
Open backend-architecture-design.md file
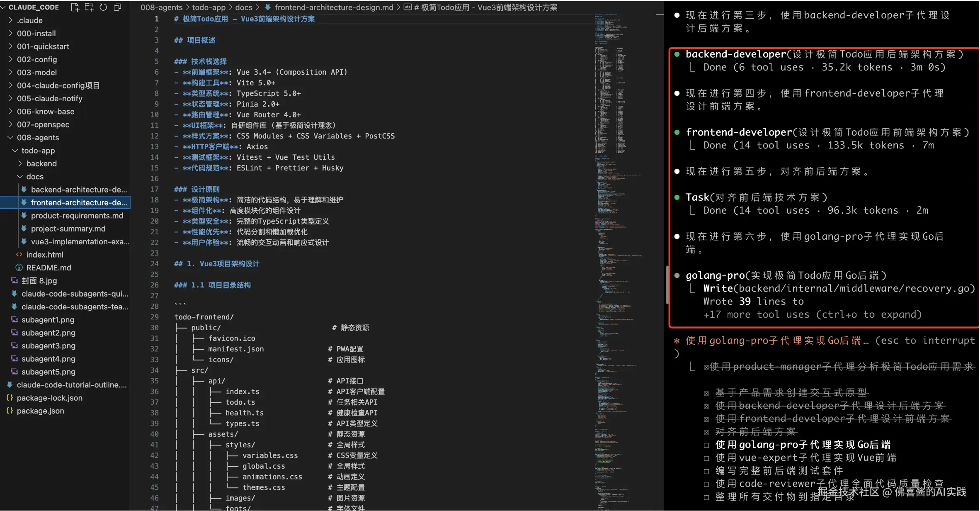(79, 190)
